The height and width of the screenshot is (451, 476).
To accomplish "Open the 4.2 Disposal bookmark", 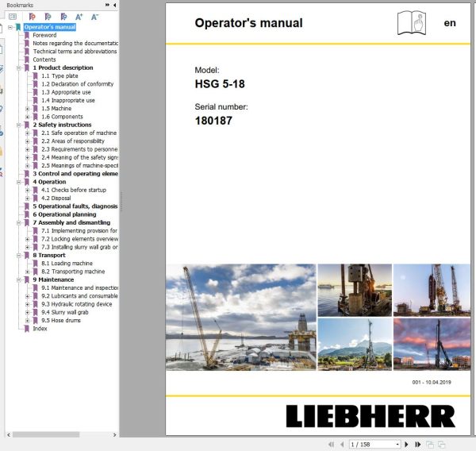I will pos(56,199).
